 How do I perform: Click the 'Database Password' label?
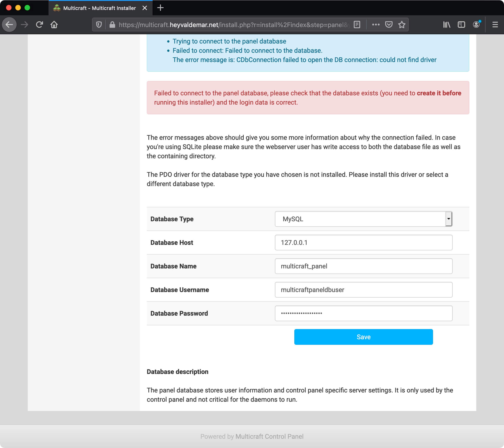click(x=179, y=314)
